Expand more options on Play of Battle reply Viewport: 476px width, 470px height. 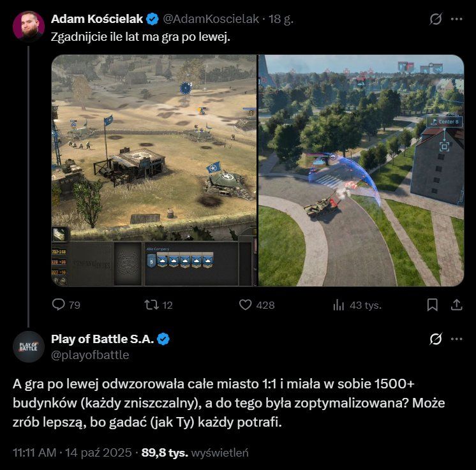pyautogui.click(x=457, y=339)
